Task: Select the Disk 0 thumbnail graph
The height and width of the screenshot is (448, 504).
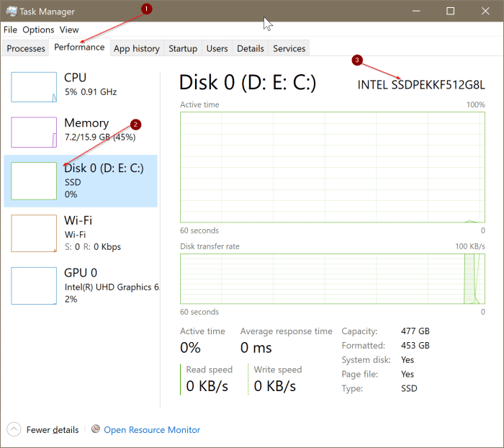Action: (x=34, y=181)
